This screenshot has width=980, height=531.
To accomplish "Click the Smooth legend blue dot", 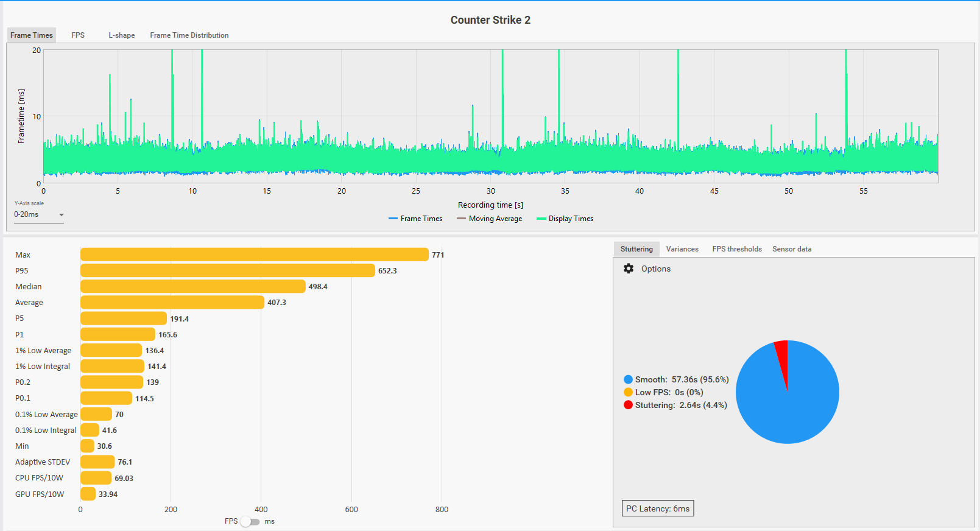I will pos(628,379).
